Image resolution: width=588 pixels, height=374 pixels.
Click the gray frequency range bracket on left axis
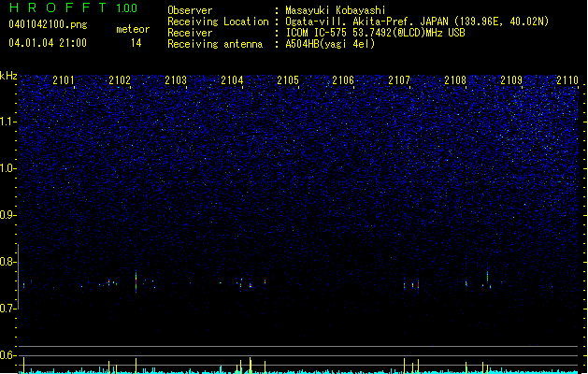[x=19, y=277]
